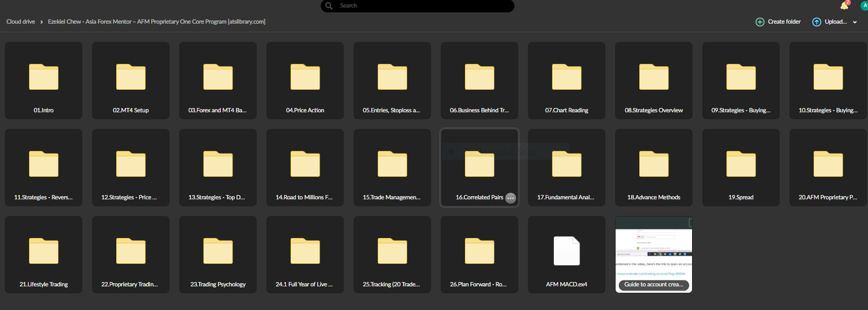This screenshot has height=310, width=868.
Task: Open the 01.Intro folder icon
Action: click(44, 77)
